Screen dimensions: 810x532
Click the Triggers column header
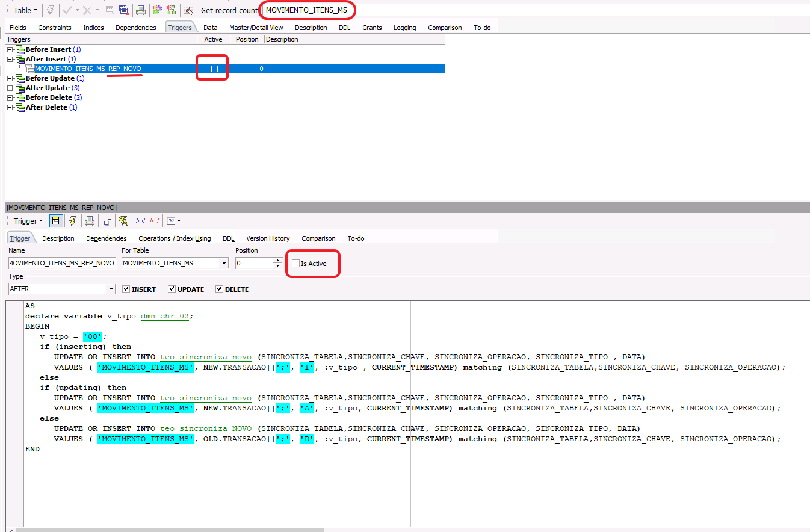[101, 39]
